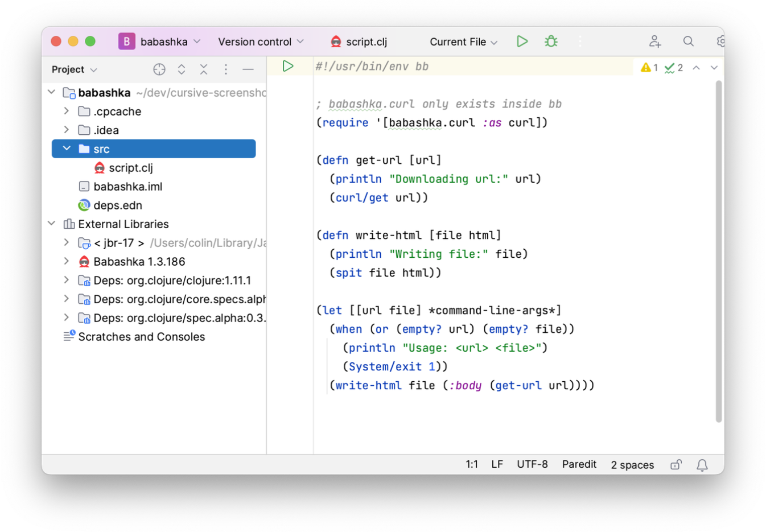This screenshot has height=532, width=766.
Task: Run the current file with green play button
Action: [x=522, y=42]
